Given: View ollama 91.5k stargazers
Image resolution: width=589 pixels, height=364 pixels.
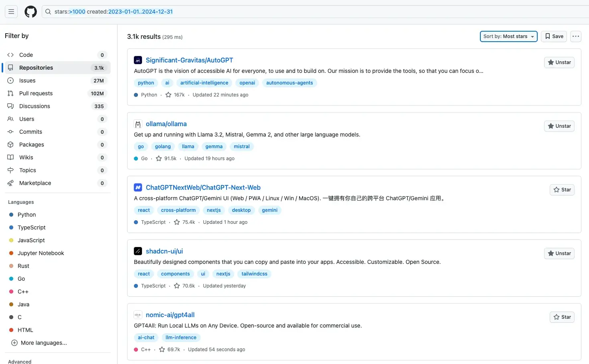Looking at the screenshot, I should click(x=166, y=159).
